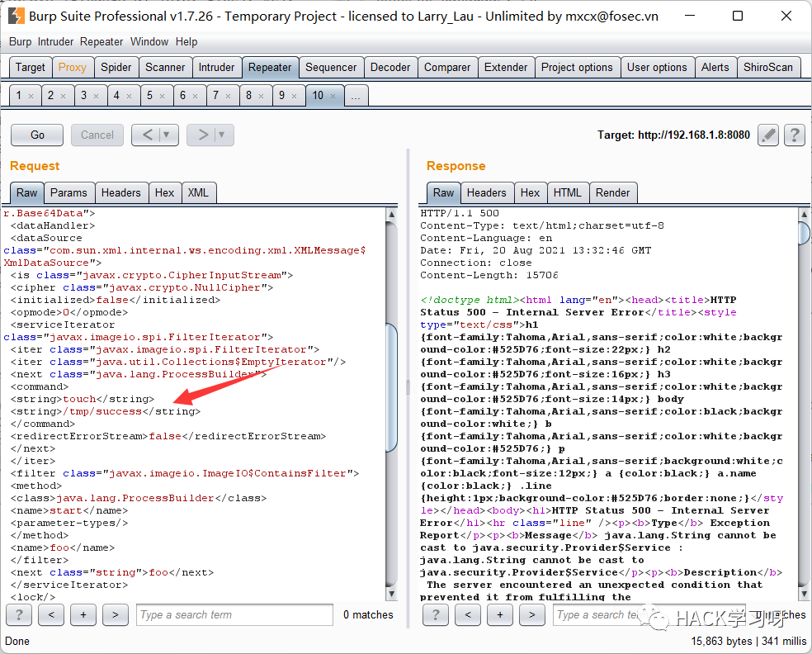
Task: Click the request pane vertical scrollbar thumb
Action: 391,387
